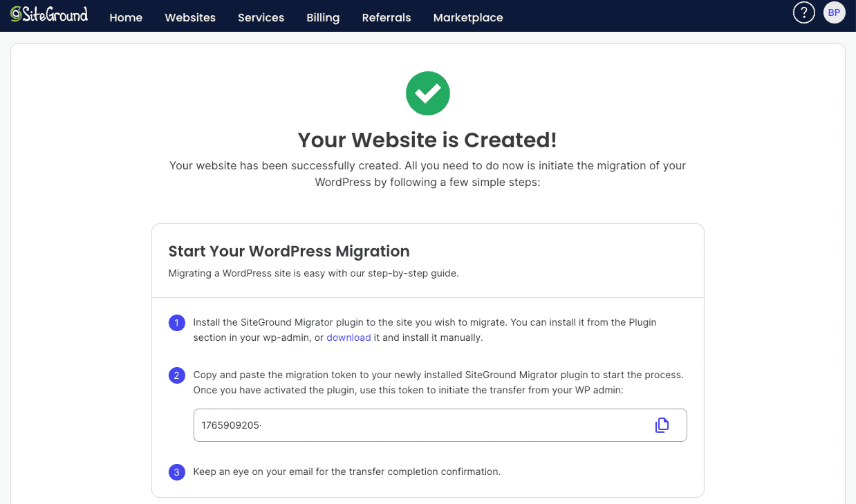
Task: Open the BP user avatar menu
Action: pyautogui.click(x=834, y=13)
